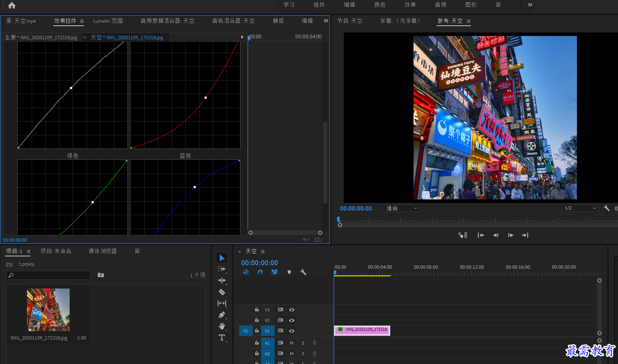This screenshot has width=618, height=364.
Task: Target audio track A1 button
Action: point(267,343)
